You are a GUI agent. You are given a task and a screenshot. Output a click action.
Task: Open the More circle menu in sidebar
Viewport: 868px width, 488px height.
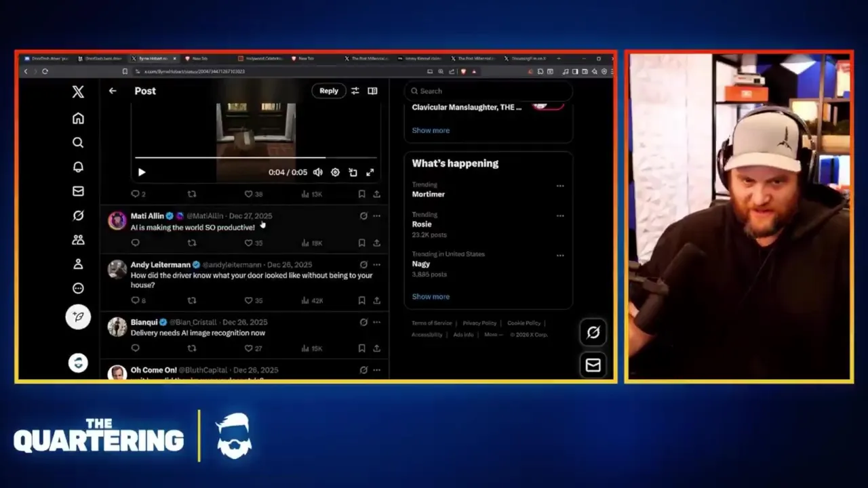[78, 288]
